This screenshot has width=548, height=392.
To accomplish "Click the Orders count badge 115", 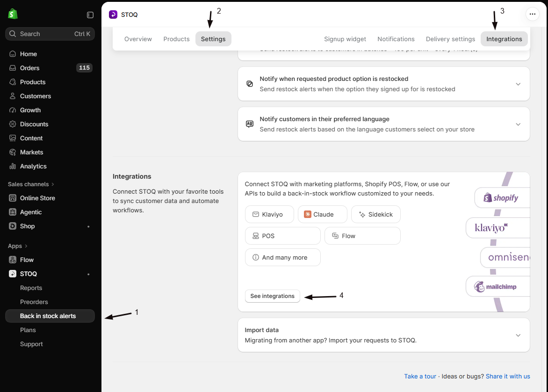I will pyautogui.click(x=84, y=68).
